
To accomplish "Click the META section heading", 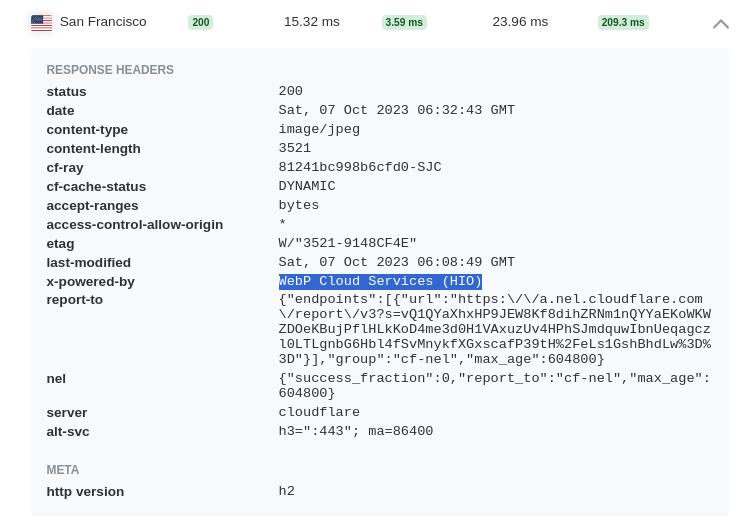I will click(x=63, y=470).
